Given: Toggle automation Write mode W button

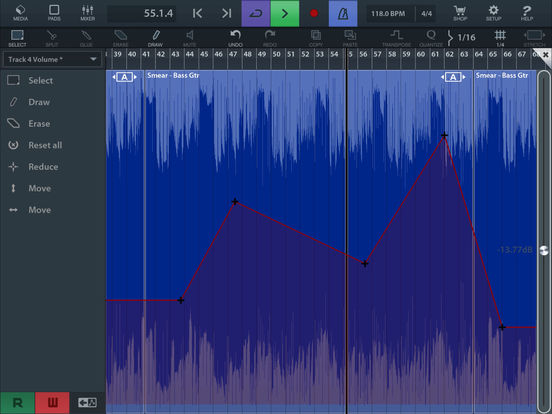Looking at the screenshot, I should pyautogui.click(x=52, y=403).
